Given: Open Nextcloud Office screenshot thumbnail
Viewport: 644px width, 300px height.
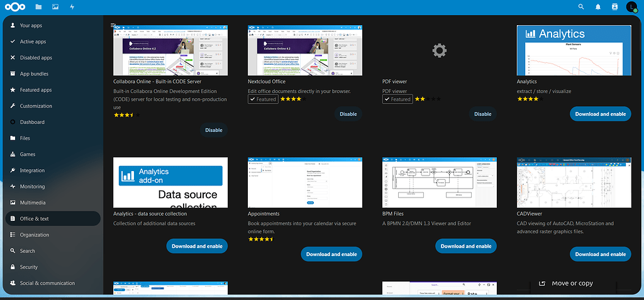Looking at the screenshot, I should tap(305, 50).
